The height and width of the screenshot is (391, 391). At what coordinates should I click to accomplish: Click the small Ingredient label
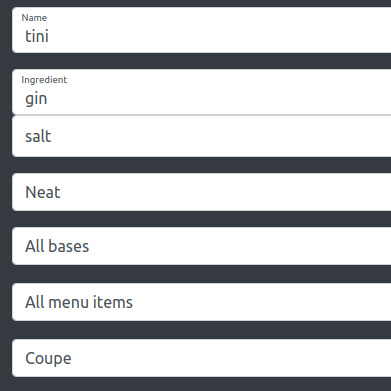pos(44,80)
